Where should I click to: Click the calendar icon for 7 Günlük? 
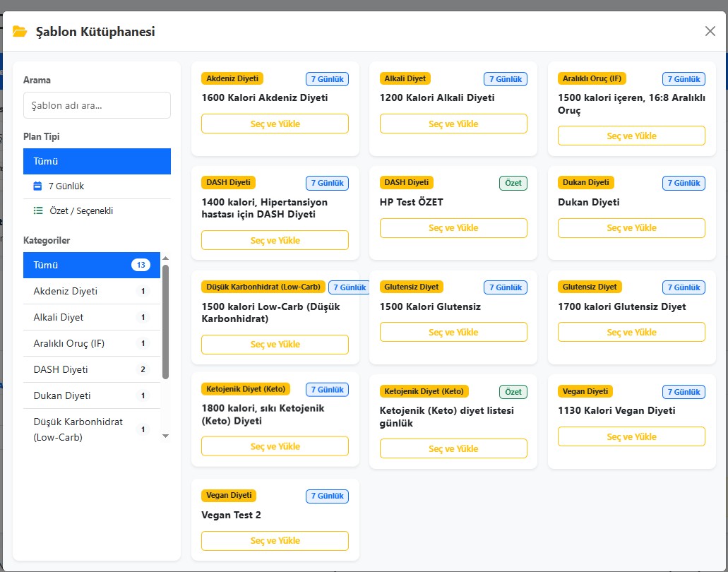38,186
